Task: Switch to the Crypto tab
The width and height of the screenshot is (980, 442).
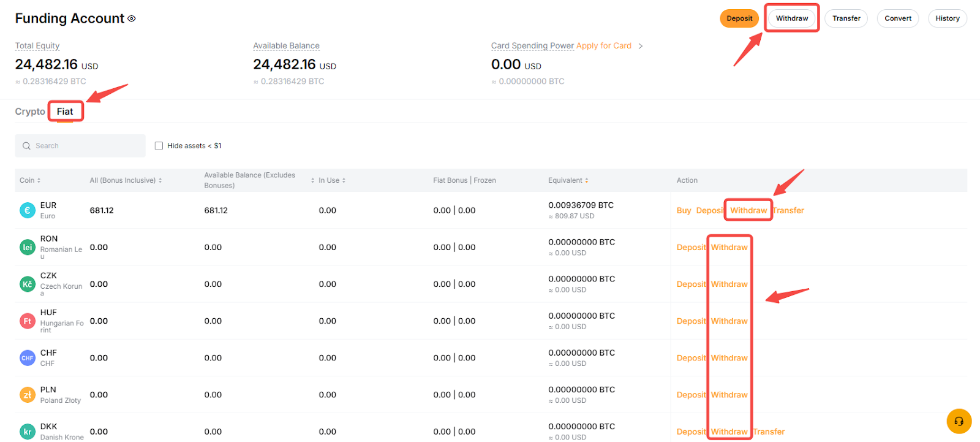Action: [30, 112]
